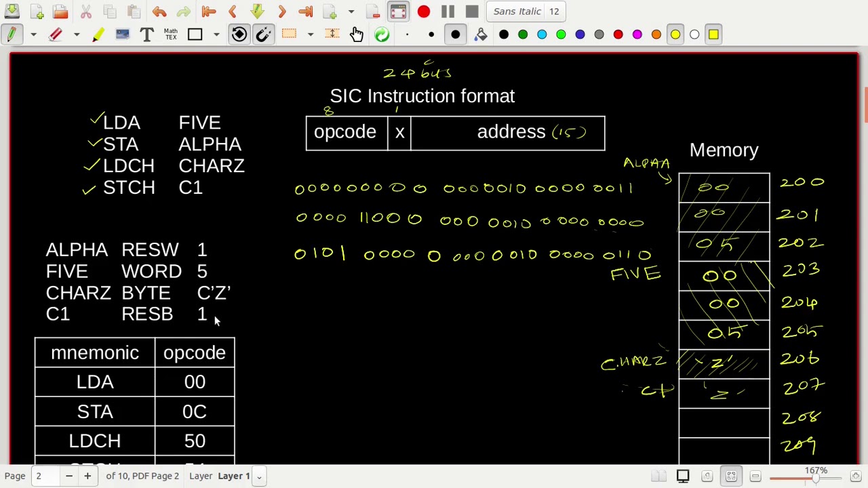The width and height of the screenshot is (868, 488).
Task: Pick the dark green color swatch
Action: coord(523,35)
